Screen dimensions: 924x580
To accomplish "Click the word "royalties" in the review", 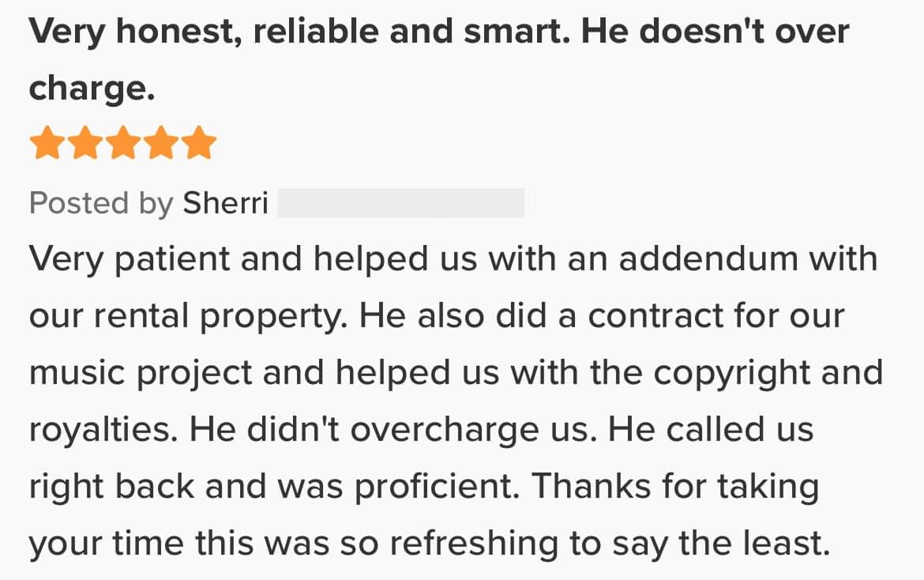I will click(104, 431).
